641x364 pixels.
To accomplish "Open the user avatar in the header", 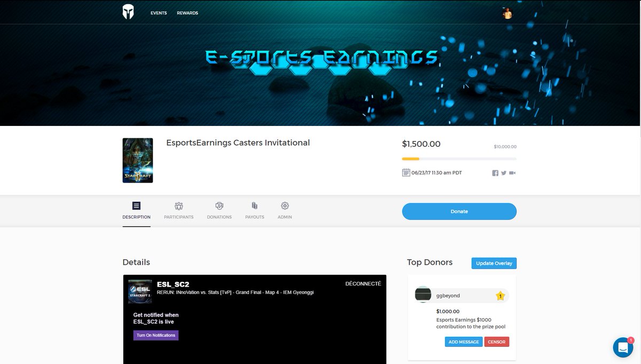I will 507,13.
